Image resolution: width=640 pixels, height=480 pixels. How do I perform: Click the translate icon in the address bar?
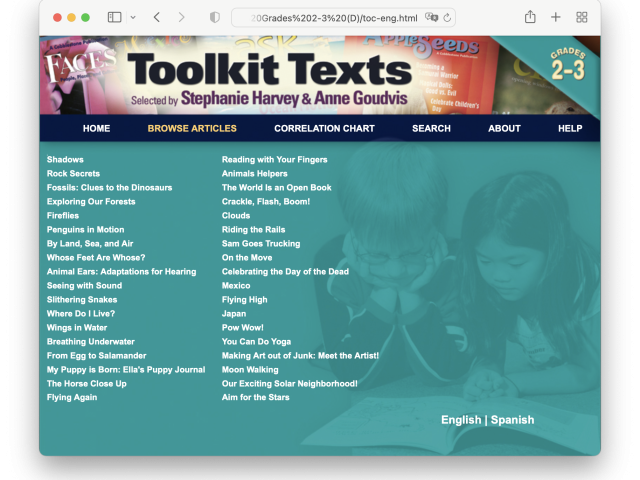point(431,18)
